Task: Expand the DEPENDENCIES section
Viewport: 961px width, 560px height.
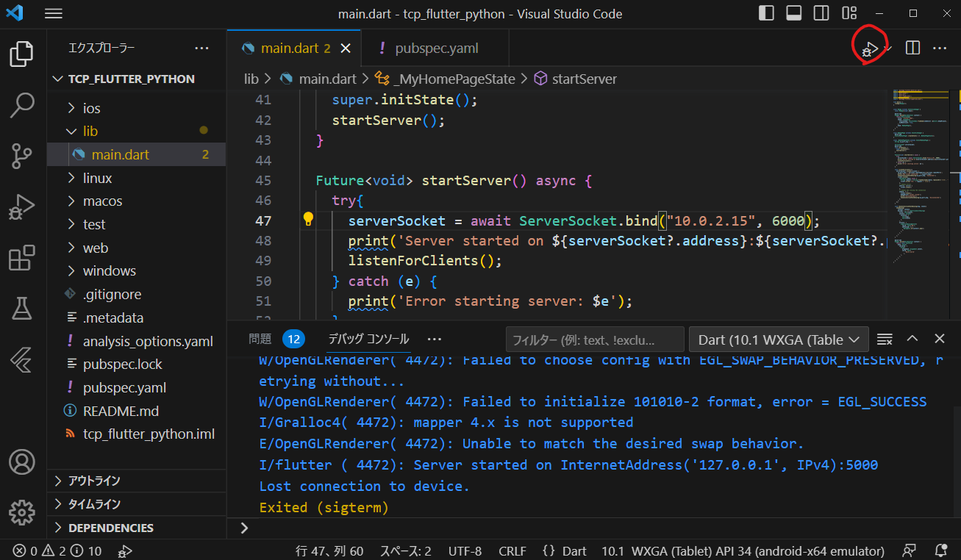Action: 110,528
